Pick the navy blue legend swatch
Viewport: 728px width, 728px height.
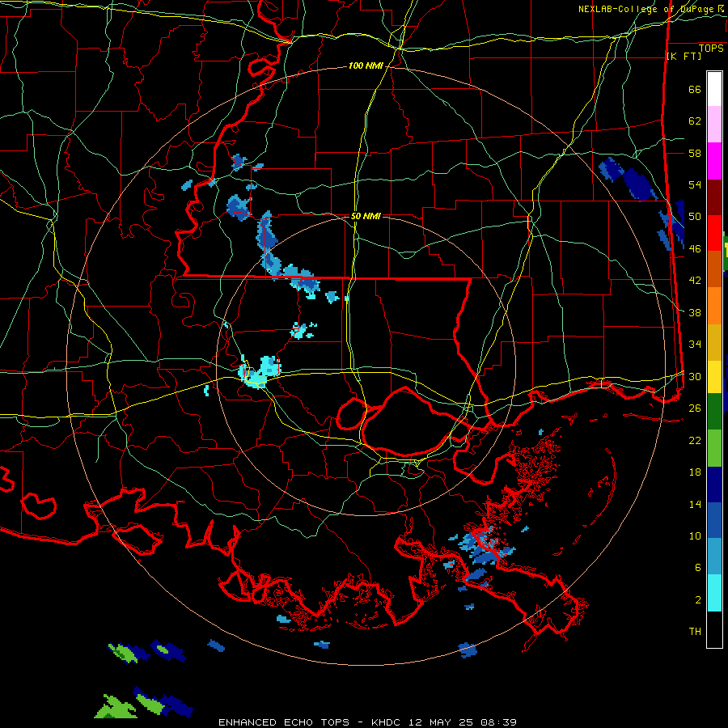pyautogui.click(x=714, y=484)
